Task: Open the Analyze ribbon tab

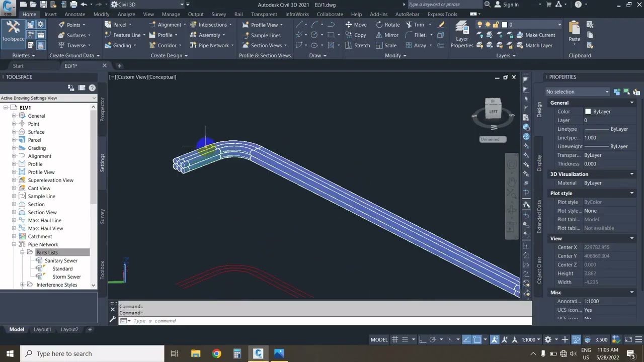Action: (126, 14)
